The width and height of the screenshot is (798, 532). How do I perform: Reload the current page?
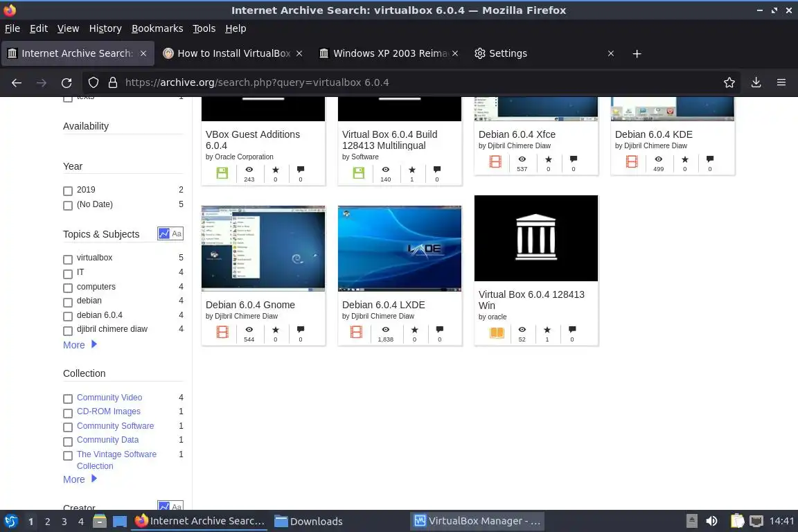[x=66, y=82]
